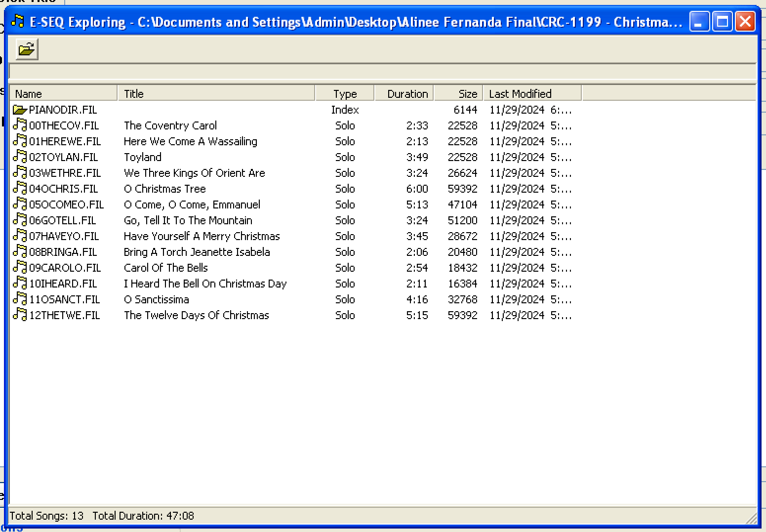Click the Total Songs: 13 status text
This screenshot has width=766, height=532.
point(47,516)
